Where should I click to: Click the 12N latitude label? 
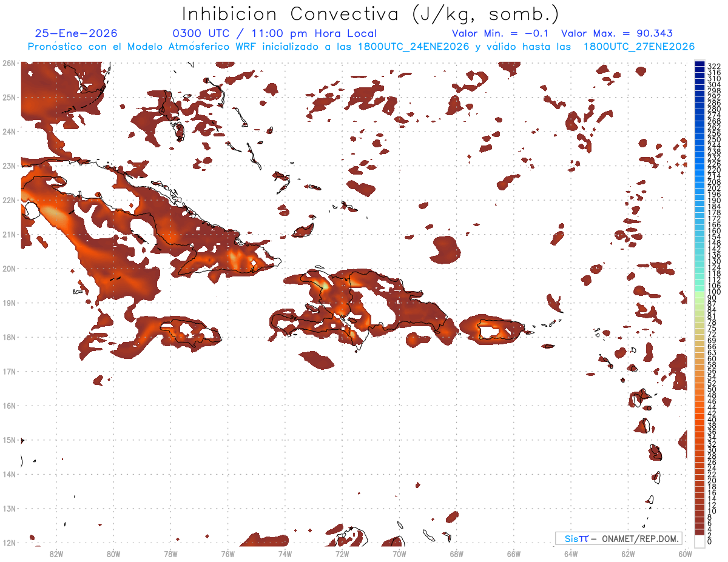(x=8, y=543)
